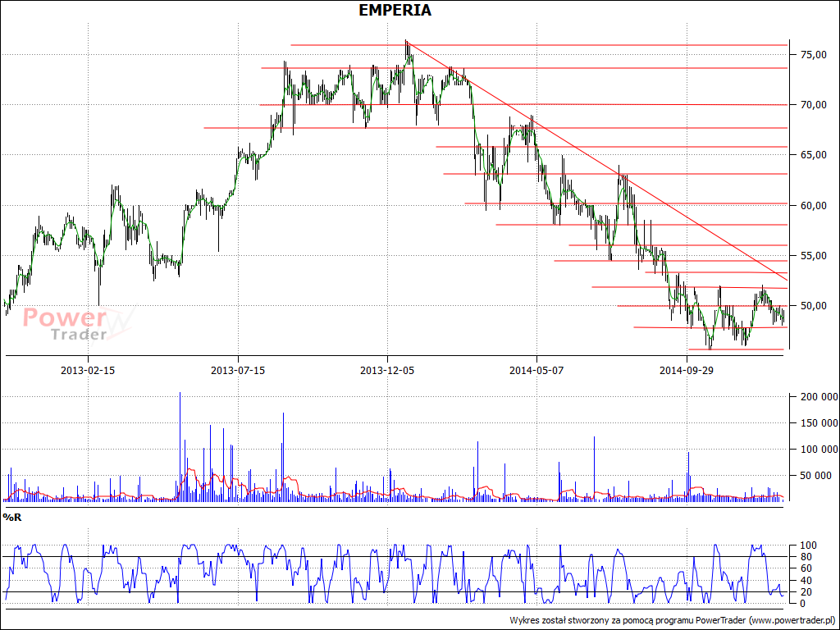Viewport: 840px width, 630px height.
Task: Click the 40 level on %R axis
Action: tap(806, 581)
